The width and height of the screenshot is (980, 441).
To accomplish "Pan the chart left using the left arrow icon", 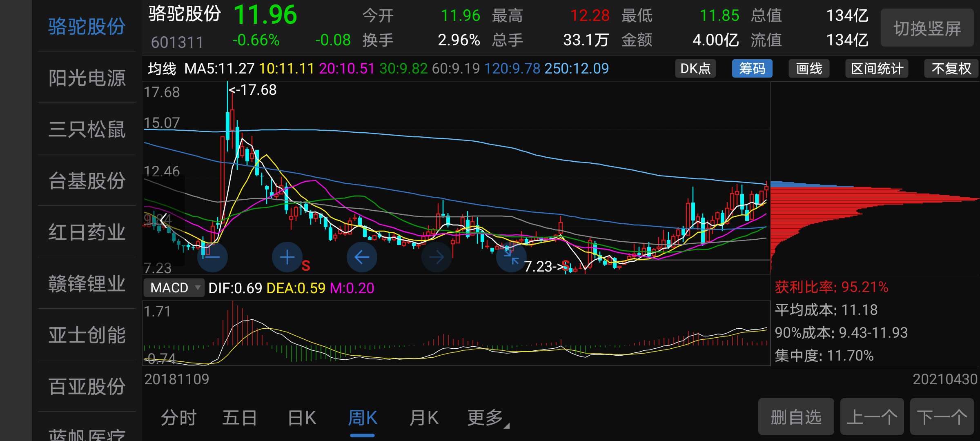I will pos(362,256).
